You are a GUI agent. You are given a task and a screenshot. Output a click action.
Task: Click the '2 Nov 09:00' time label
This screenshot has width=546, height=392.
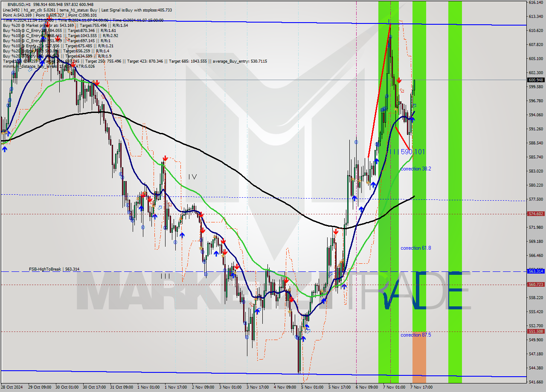[x=203, y=387]
